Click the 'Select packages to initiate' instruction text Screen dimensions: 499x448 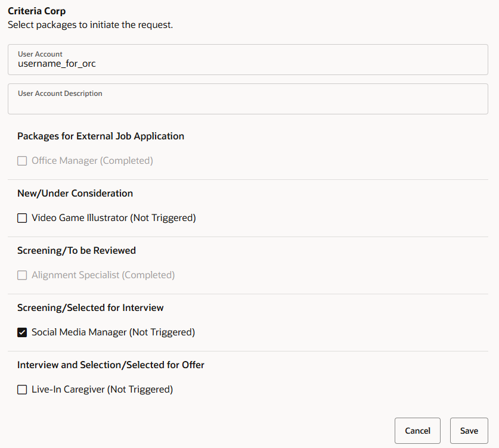click(x=91, y=25)
